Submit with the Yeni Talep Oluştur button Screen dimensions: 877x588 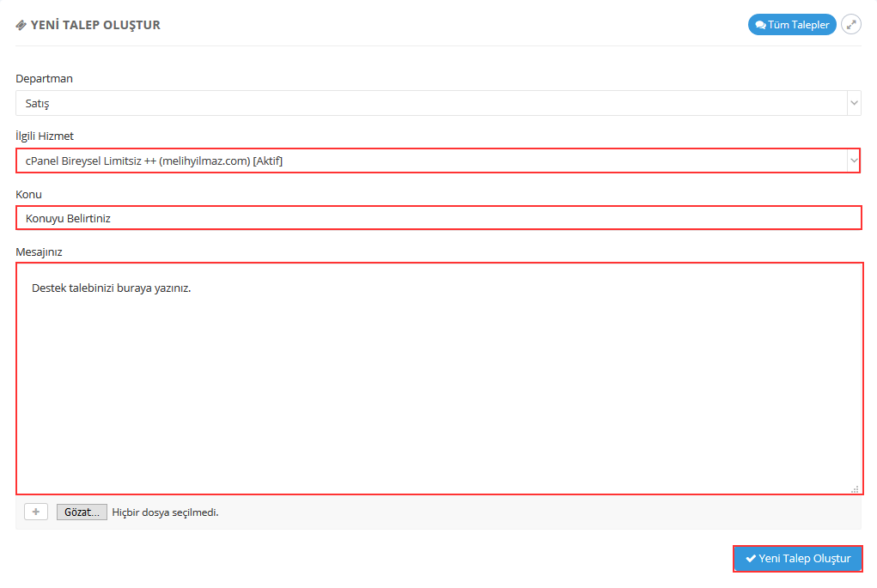(798, 559)
